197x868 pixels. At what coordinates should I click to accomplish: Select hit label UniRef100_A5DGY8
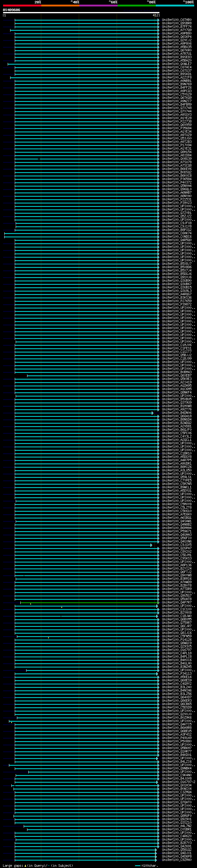pos(177,457)
